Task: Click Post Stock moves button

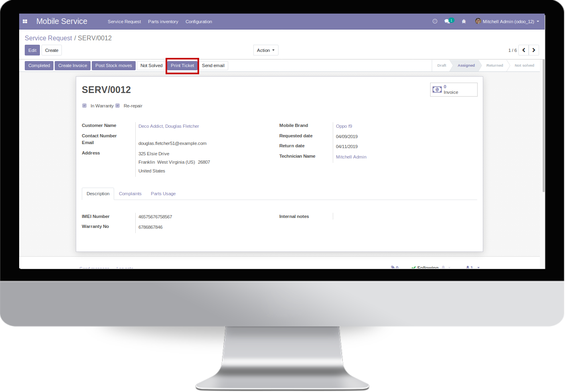Action: (114, 65)
